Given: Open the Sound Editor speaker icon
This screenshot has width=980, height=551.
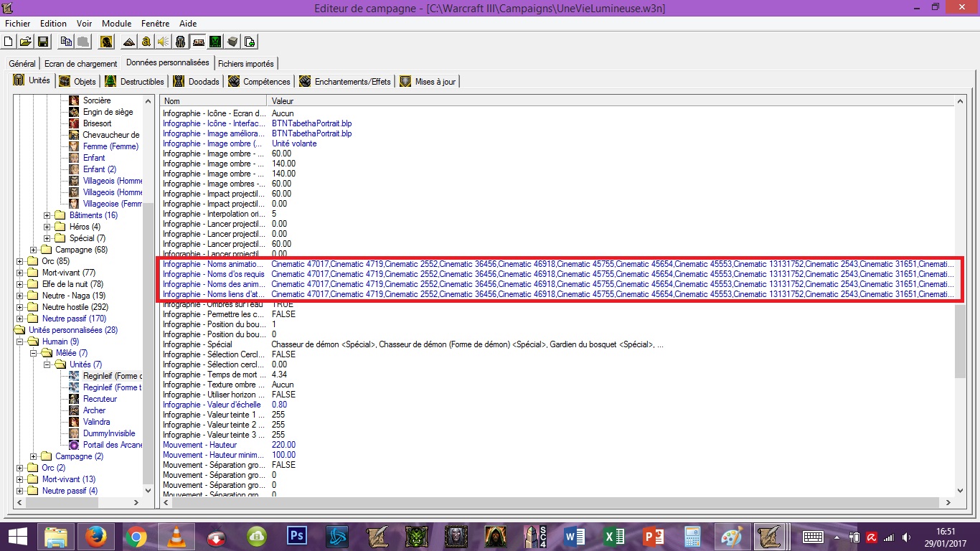Looking at the screenshot, I should 164,42.
